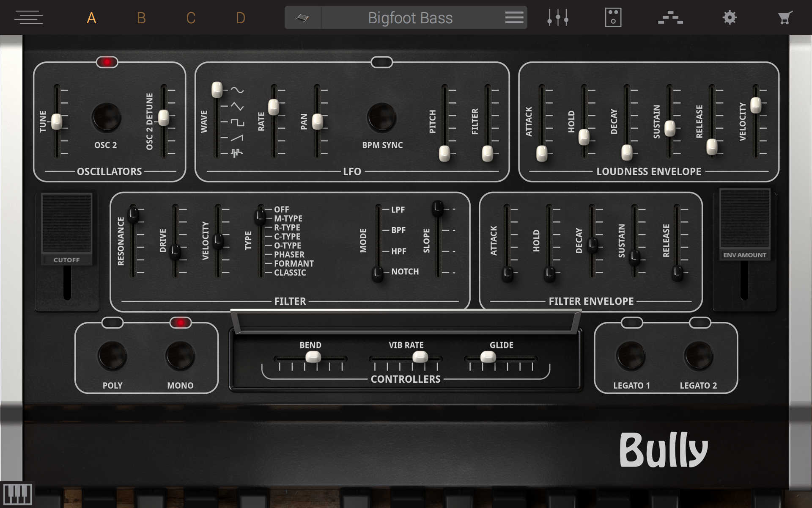Image resolution: width=812 pixels, height=508 pixels.
Task: Switch to Poly mode button
Action: 112,356
